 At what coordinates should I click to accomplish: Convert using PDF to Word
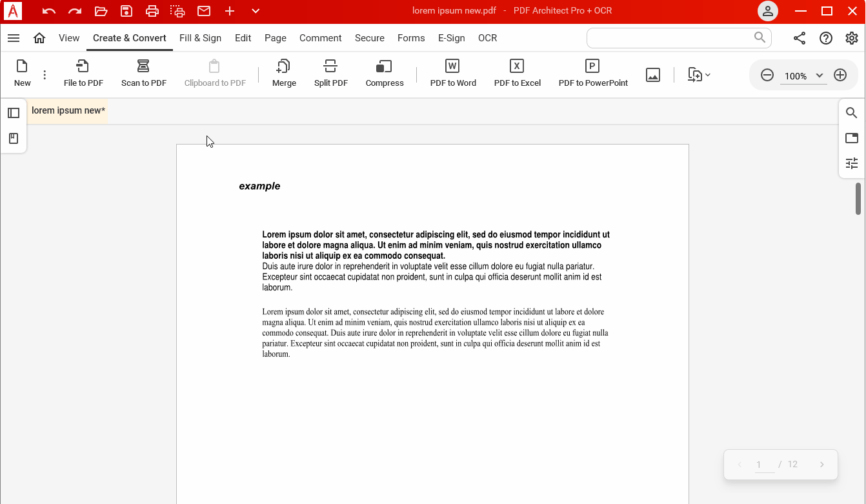click(x=453, y=74)
